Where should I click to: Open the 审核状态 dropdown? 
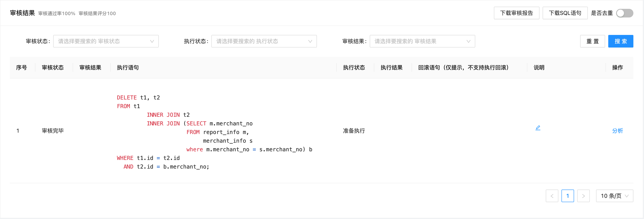[106, 41]
